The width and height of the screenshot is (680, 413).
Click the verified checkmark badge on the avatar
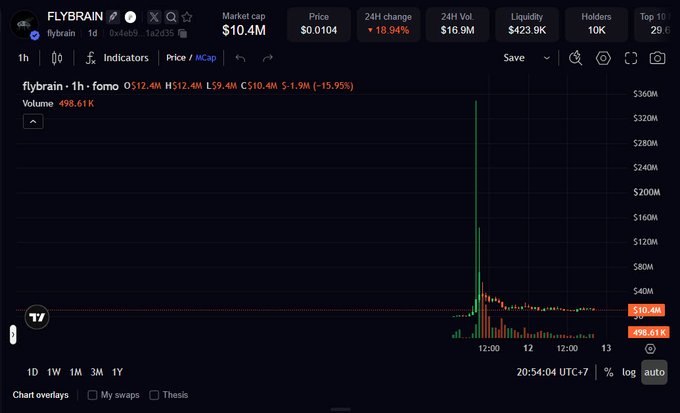35,36
